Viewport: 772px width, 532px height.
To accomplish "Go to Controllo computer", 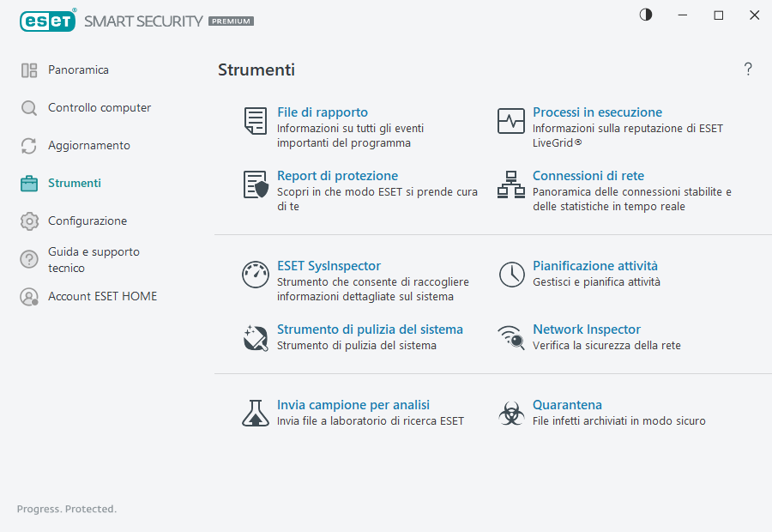I will [x=99, y=108].
